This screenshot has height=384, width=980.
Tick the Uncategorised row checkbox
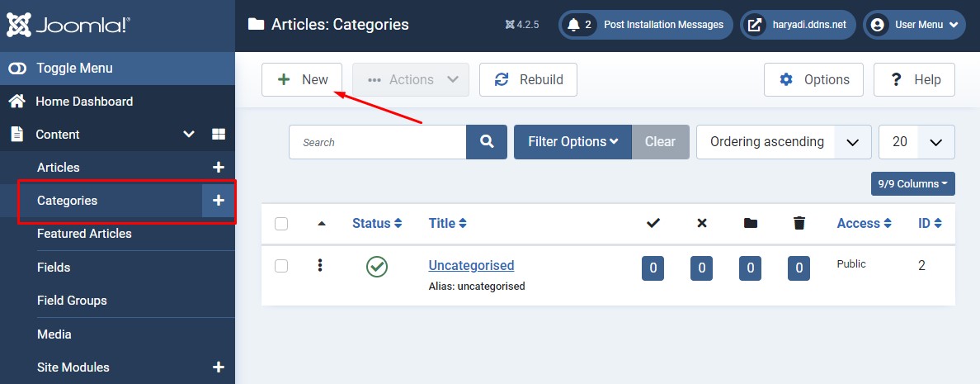tap(281, 266)
